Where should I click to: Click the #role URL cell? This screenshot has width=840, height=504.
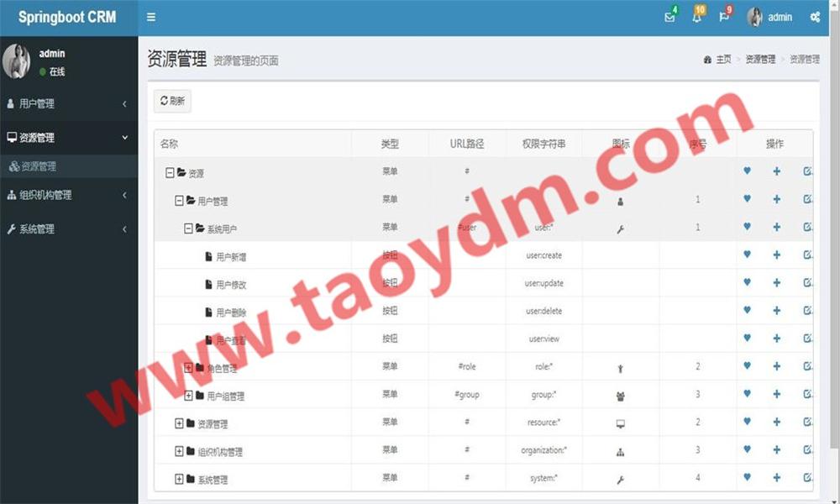(x=466, y=367)
